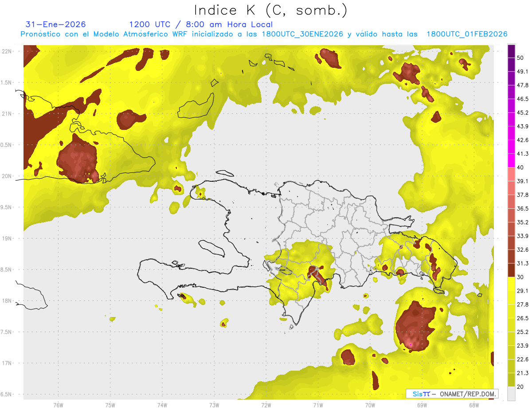Viewport: 532px width, 411px height.
Task: Pick the colorbar value "30"
Action: coord(521,277)
